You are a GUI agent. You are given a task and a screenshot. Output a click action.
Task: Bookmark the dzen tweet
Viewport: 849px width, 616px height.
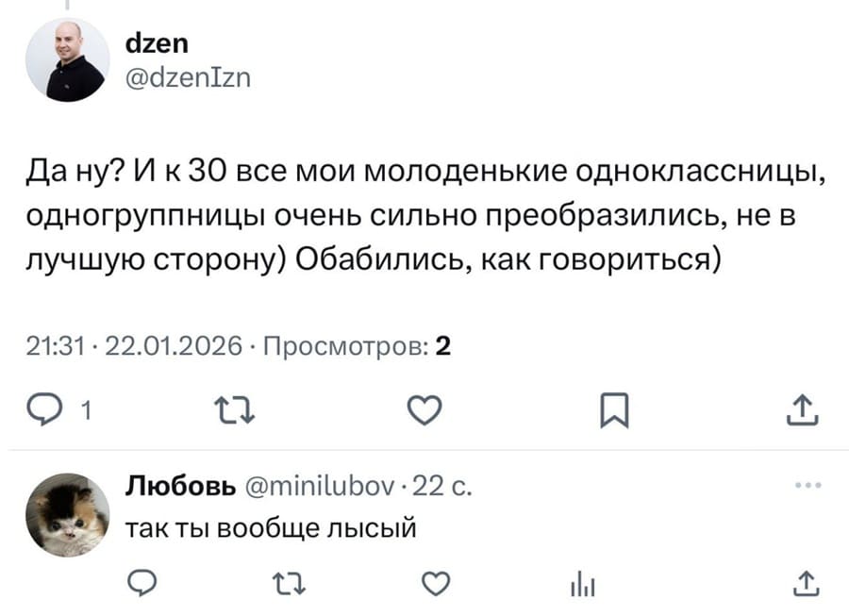tap(614, 409)
